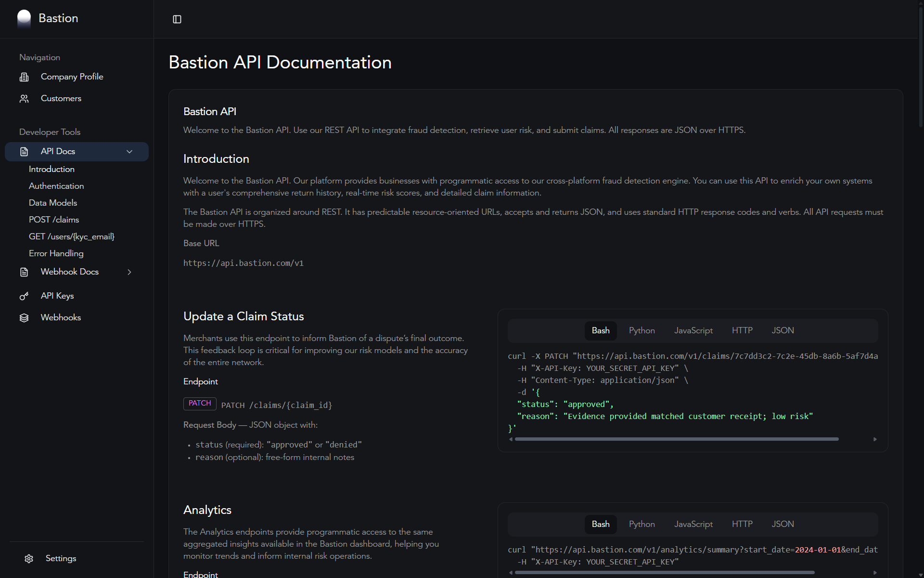
Task: Open POST /claims sidebar link
Action: point(54,220)
